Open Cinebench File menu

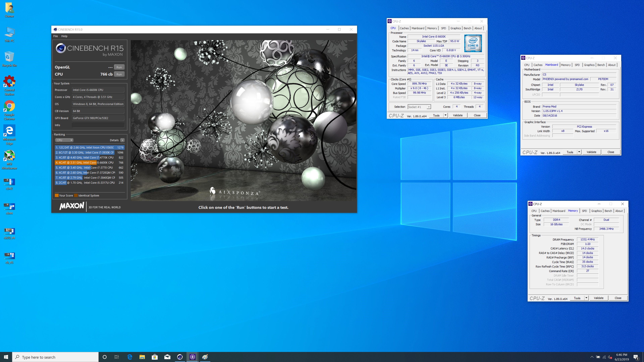coord(56,36)
